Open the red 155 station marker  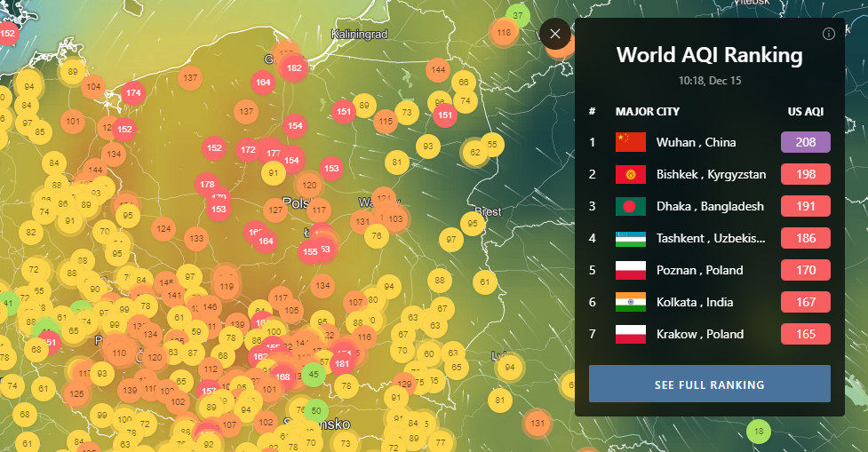(310, 252)
